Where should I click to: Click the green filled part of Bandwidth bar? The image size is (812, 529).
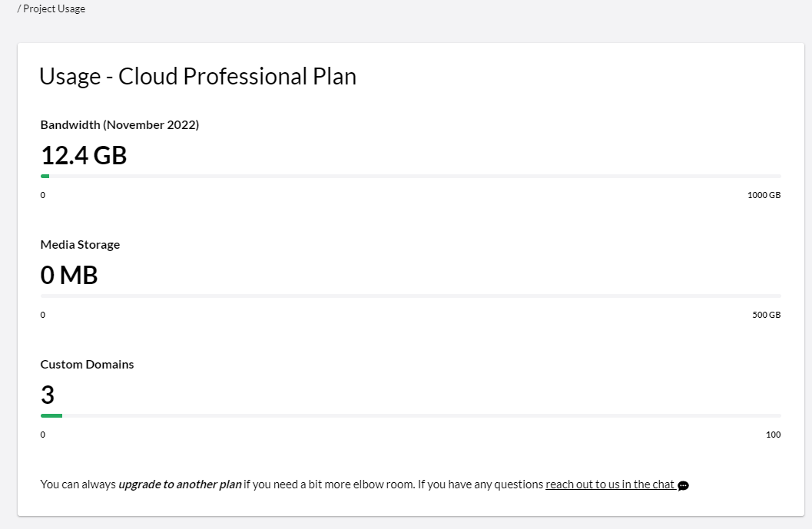[x=45, y=177]
